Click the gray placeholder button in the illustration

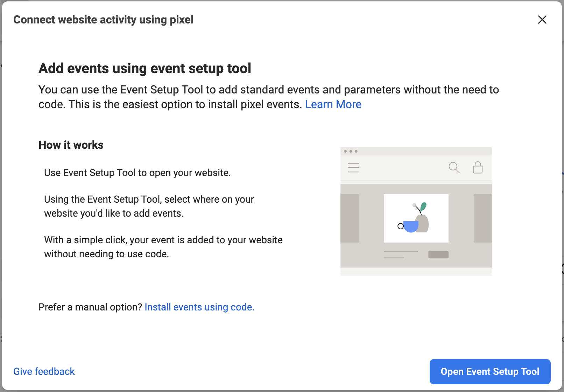point(438,254)
